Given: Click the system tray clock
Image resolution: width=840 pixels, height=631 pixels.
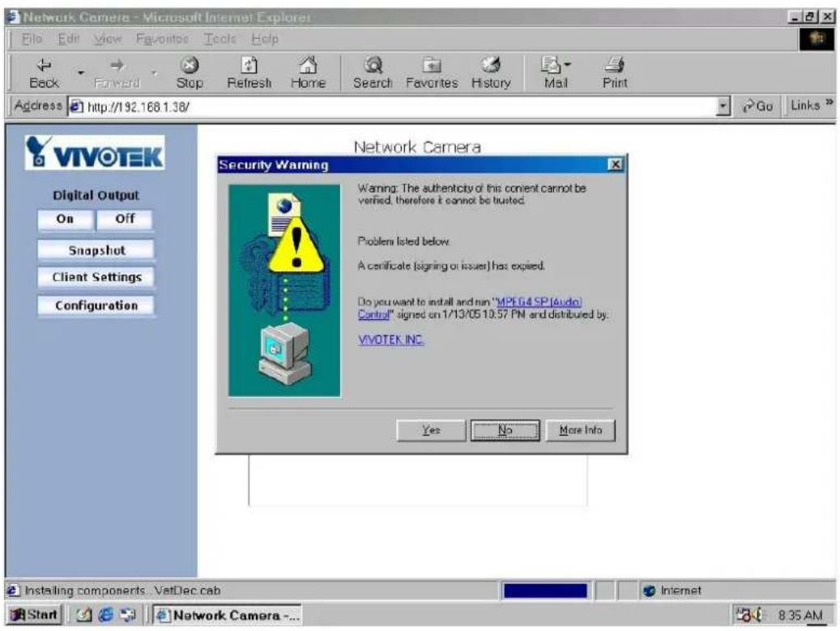Looking at the screenshot, I should [x=799, y=615].
